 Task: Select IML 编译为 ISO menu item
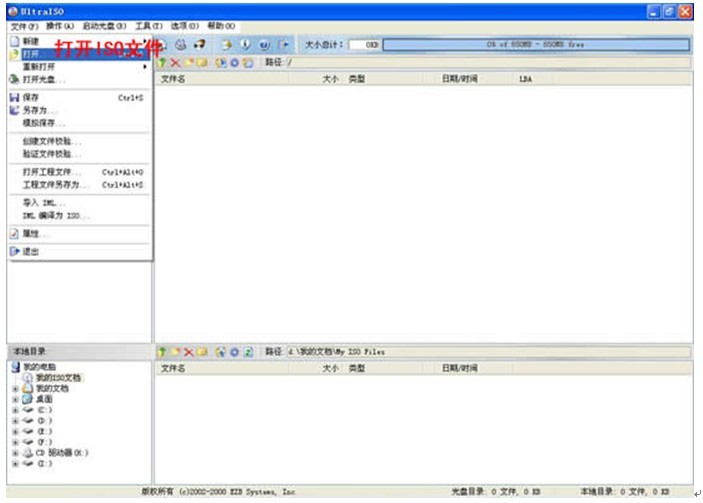(x=79, y=216)
